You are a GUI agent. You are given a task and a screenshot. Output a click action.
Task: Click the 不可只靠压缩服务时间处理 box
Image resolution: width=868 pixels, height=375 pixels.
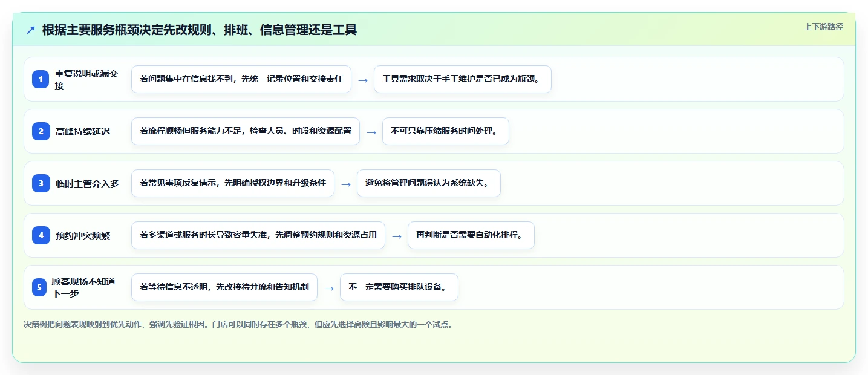[x=446, y=131]
